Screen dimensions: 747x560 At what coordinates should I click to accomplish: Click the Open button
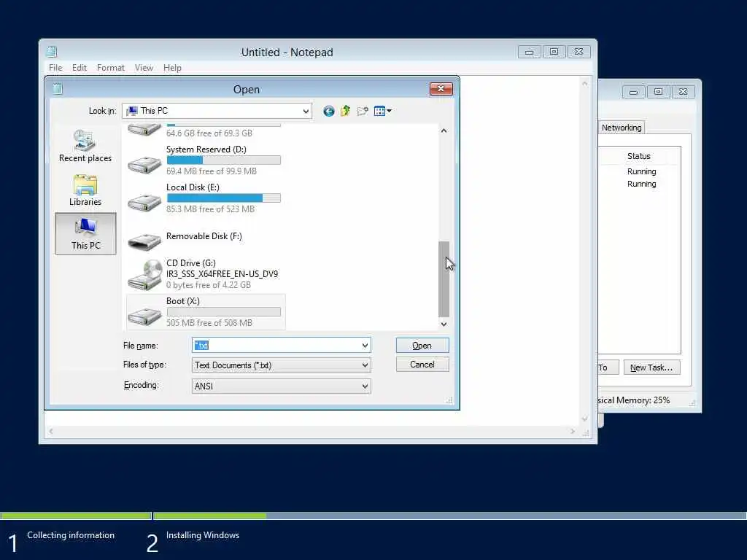point(422,345)
